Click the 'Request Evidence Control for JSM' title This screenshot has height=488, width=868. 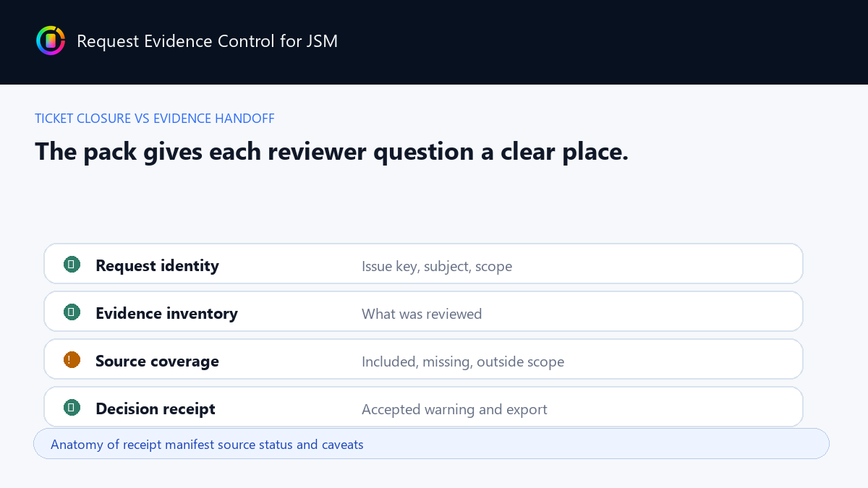click(208, 41)
